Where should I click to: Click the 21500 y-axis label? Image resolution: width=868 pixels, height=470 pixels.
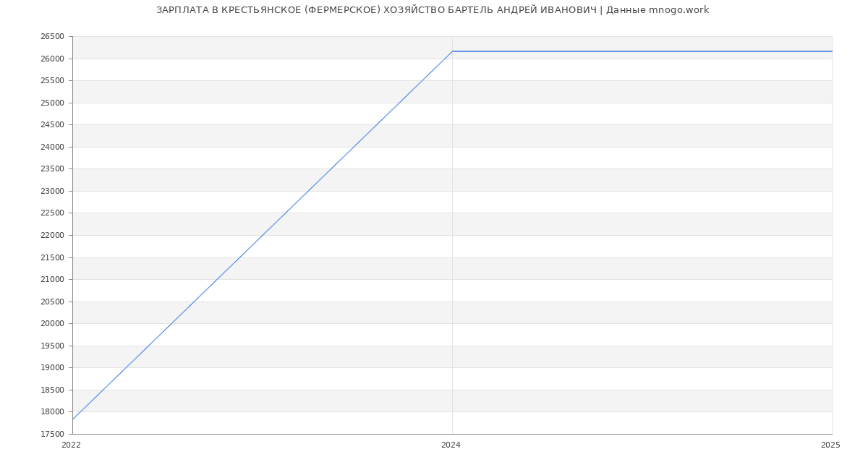coord(52,257)
